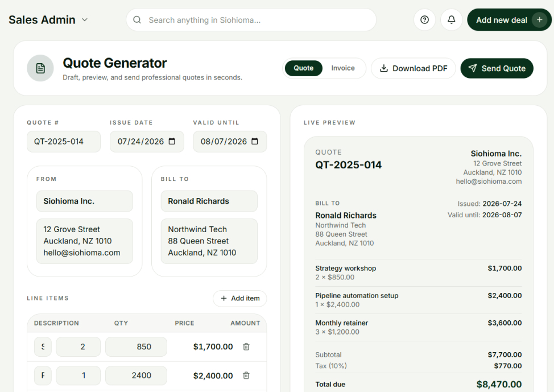Screen dimensions: 554x392
Task: Switch to Invoice mode
Action: (x=343, y=68)
